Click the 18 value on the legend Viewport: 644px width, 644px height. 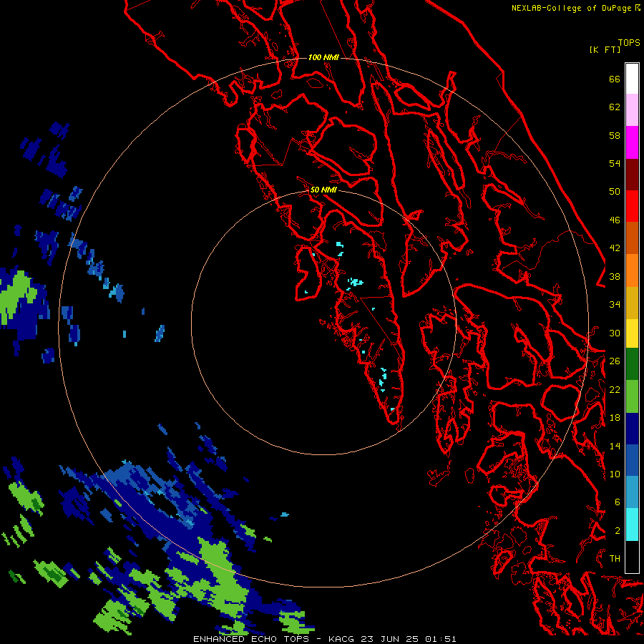[x=615, y=418]
